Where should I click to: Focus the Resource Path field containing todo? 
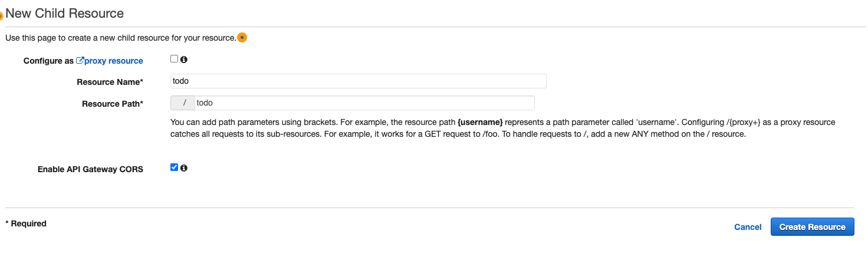[364, 103]
